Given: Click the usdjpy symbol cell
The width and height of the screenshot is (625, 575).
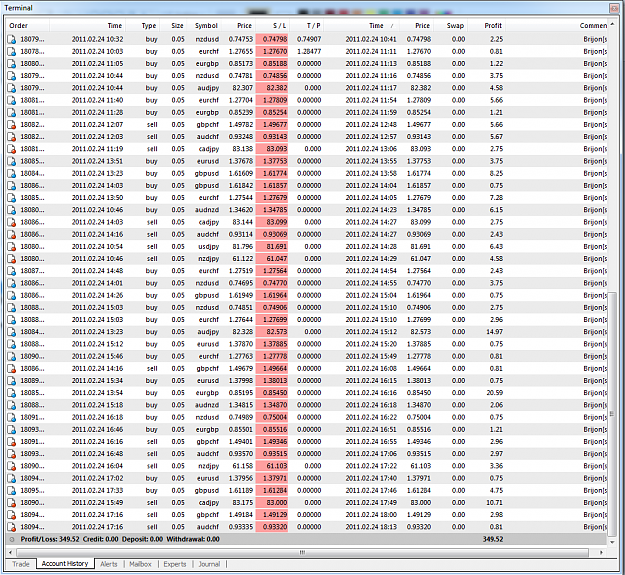Looking at the screenshot, I should 208,247.
